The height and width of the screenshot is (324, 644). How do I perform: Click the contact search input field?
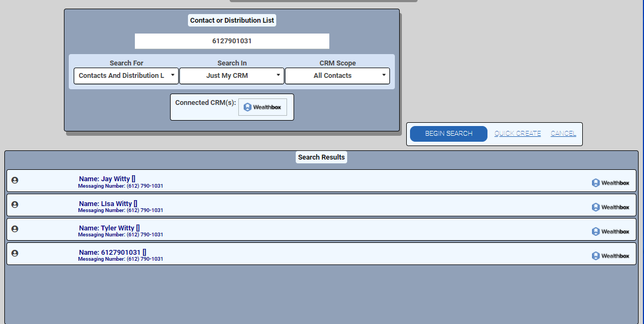232,41
